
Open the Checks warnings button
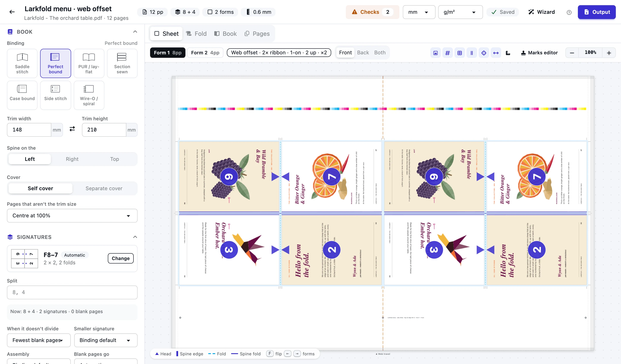(x=372, y=12)
